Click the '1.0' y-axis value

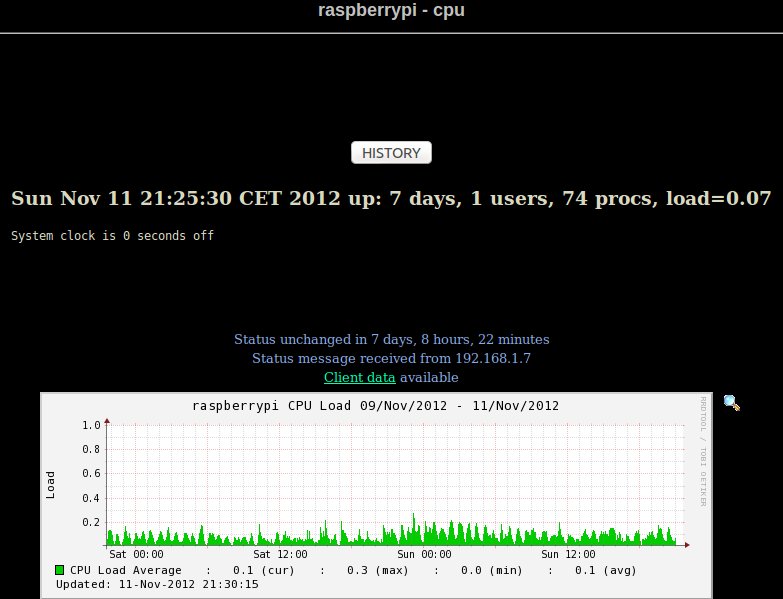91,425
